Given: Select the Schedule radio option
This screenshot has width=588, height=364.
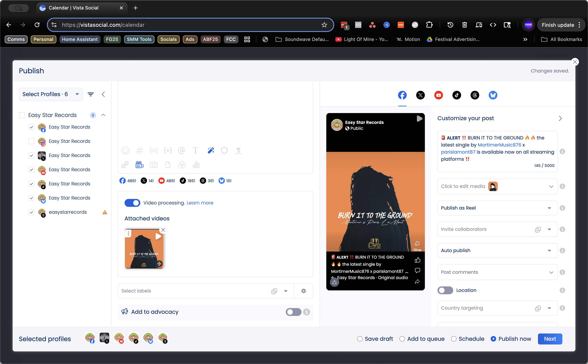Looking at the screenshot, I should [454, 339].
